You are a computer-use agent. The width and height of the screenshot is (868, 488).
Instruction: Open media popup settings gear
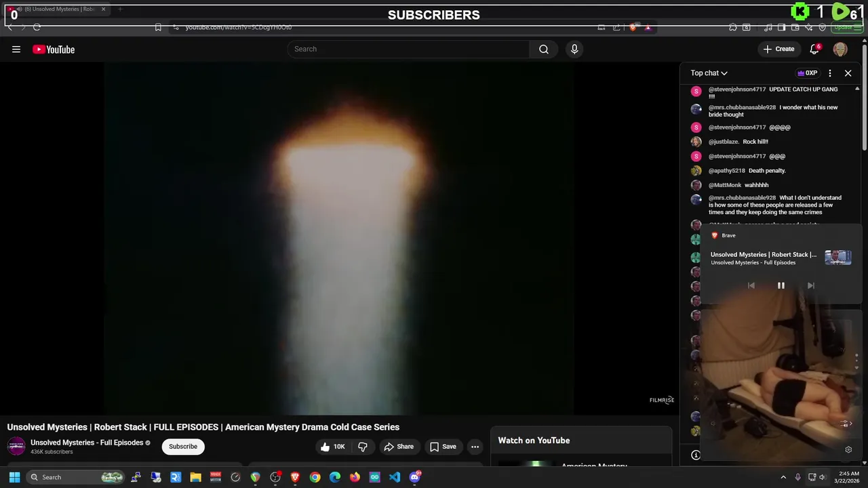(x=848, y=449)
